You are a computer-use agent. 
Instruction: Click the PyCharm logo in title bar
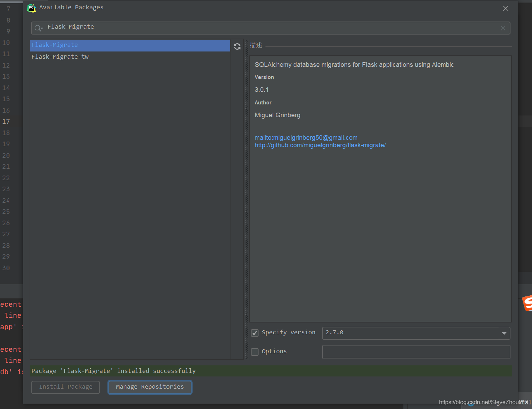[31, 8]
